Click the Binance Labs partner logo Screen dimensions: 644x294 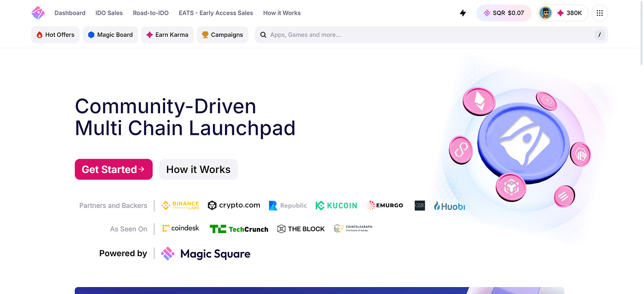(x=180, y=205)
